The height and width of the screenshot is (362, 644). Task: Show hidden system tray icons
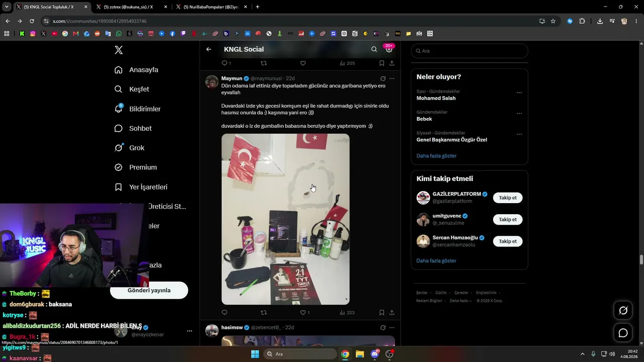click(582, 354)
